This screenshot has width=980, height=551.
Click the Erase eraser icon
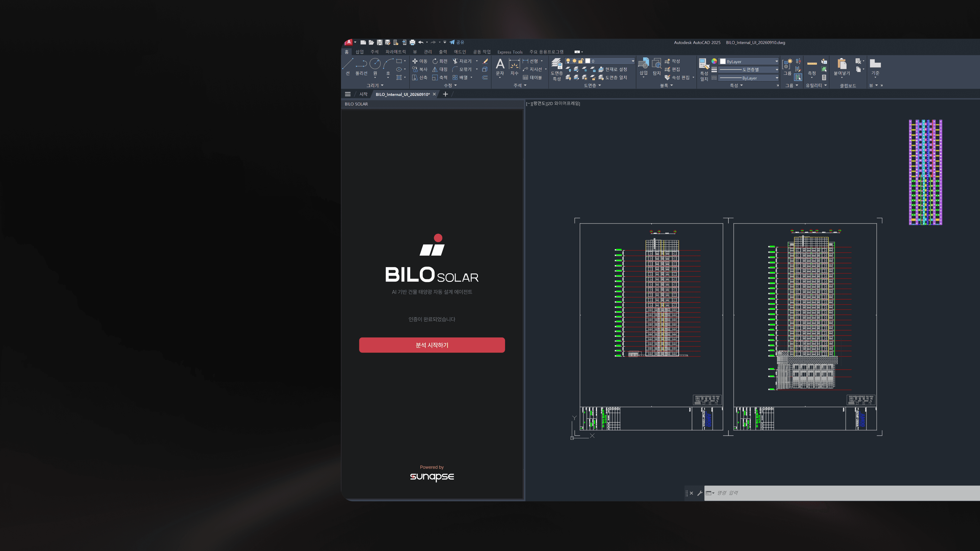click(485, 61)
